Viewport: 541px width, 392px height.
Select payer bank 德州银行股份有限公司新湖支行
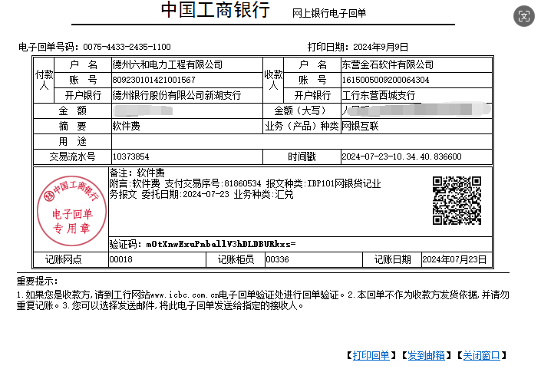(176, 95)
